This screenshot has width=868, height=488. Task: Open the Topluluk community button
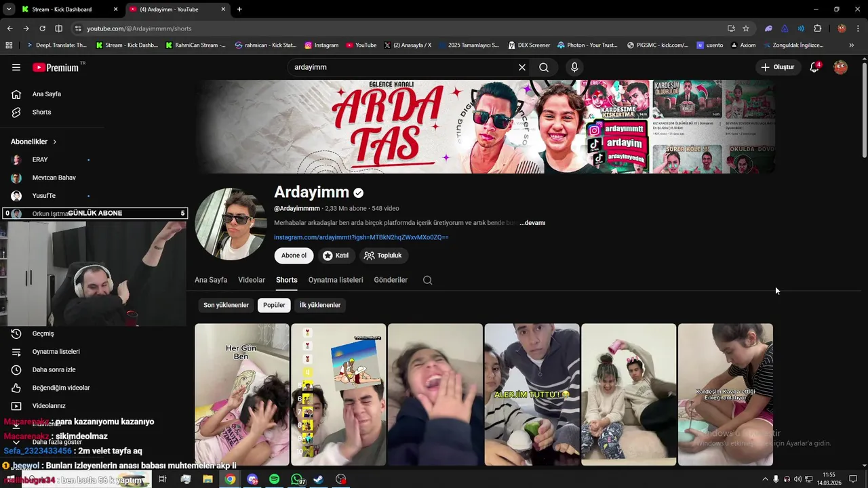[383, 256]
